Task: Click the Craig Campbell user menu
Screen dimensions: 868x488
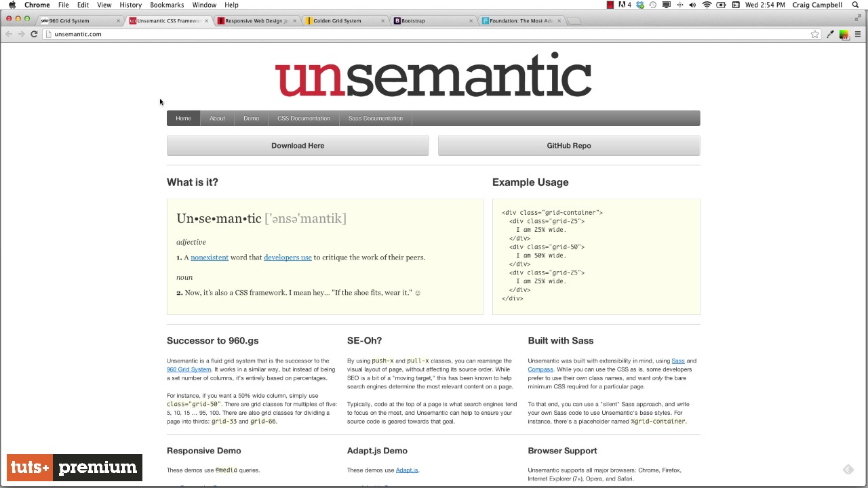Action: [x=817, y=5]
